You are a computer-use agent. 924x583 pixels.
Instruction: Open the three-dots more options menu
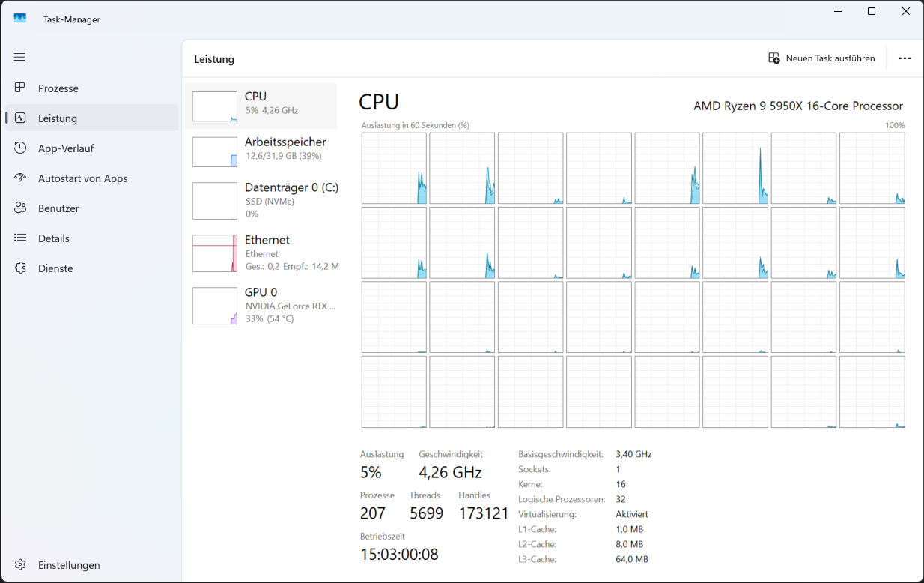pos(905,58)
